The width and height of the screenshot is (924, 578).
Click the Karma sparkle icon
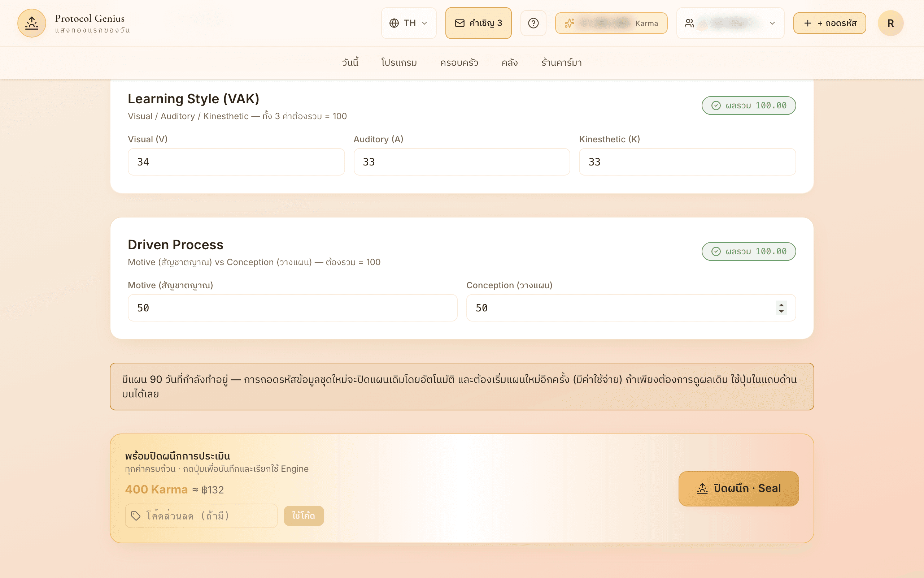[x=569, y=23]
